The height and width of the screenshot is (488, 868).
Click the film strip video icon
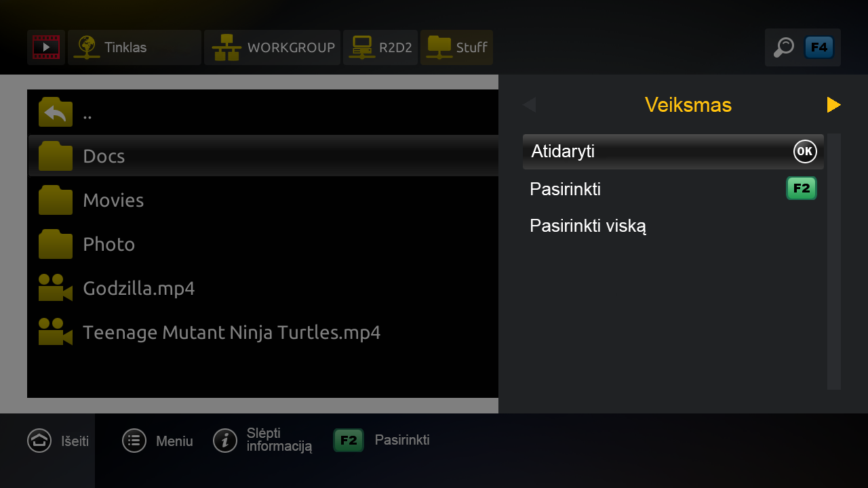click(x=46, y=47)
